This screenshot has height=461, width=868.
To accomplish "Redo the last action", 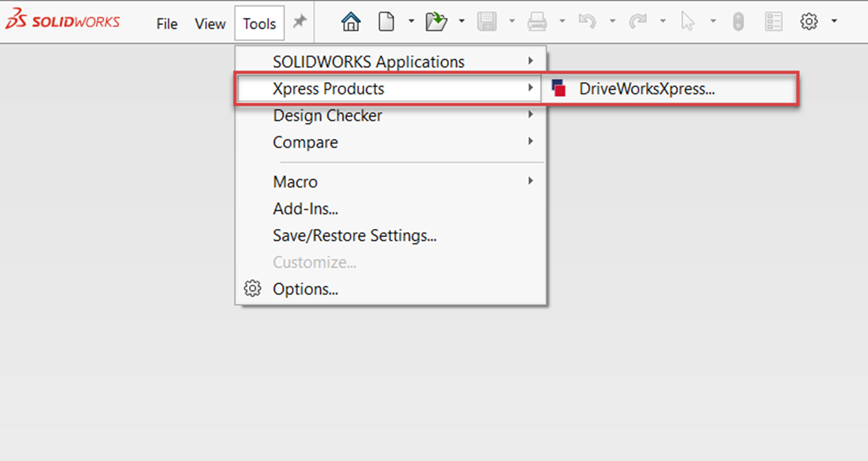I will 638,20.
